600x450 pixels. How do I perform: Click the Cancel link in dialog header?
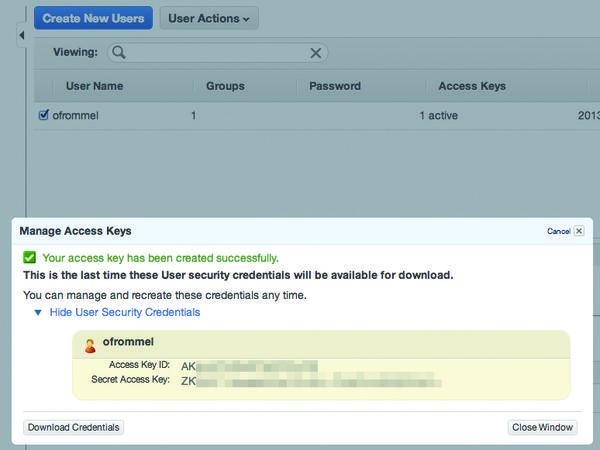click(558, 231)
